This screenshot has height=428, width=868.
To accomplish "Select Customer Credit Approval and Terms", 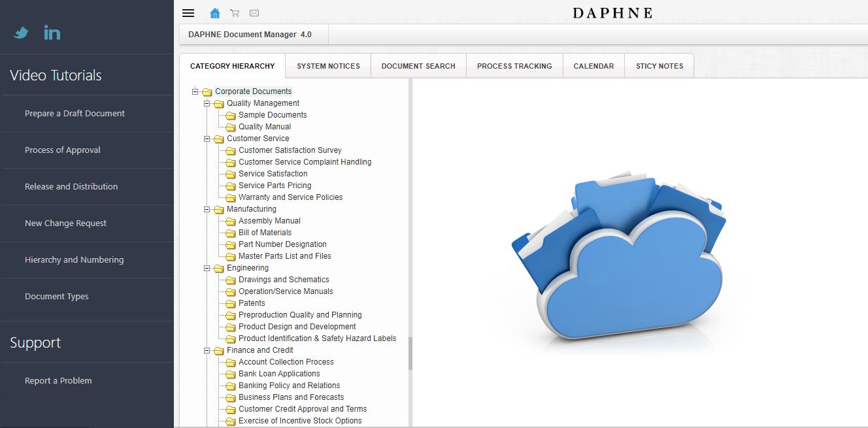I will tap(303, 409).
